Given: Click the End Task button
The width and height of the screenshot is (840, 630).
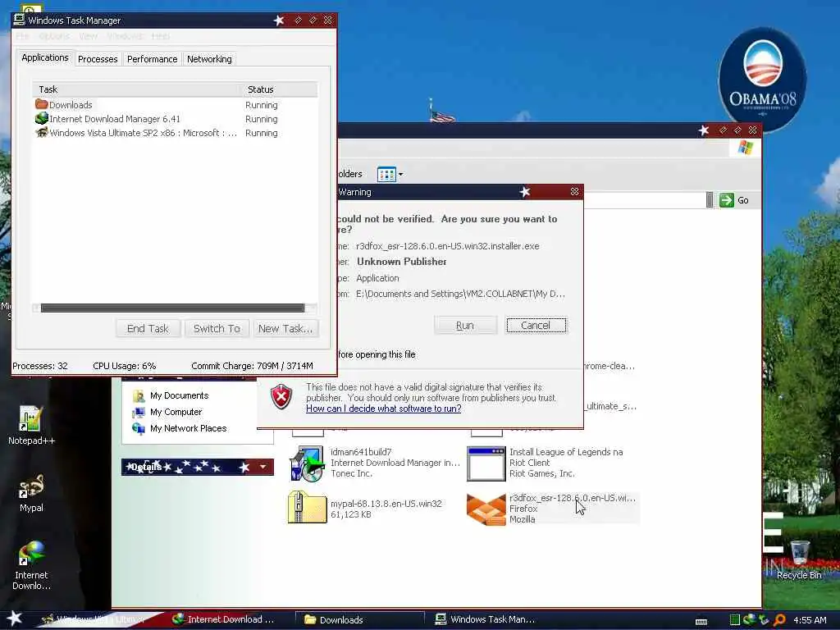Looking at the screenshot, I should pyautogui.click(x=148, y=328).
